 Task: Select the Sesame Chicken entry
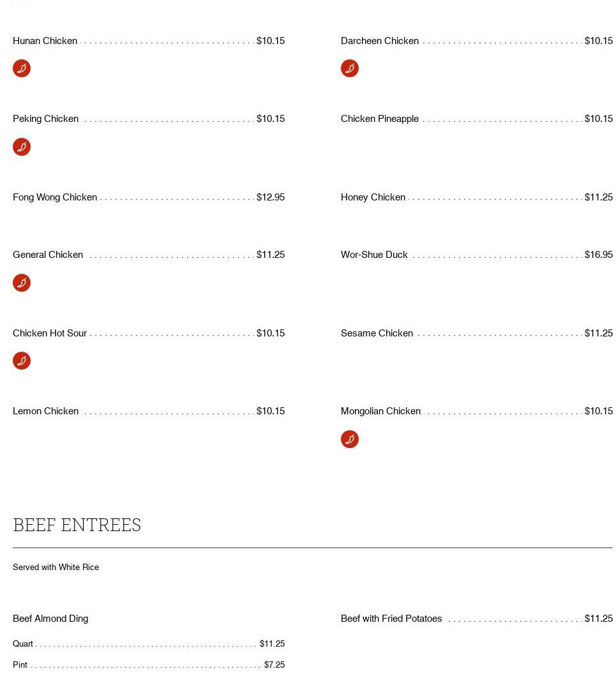coord(377,333)
